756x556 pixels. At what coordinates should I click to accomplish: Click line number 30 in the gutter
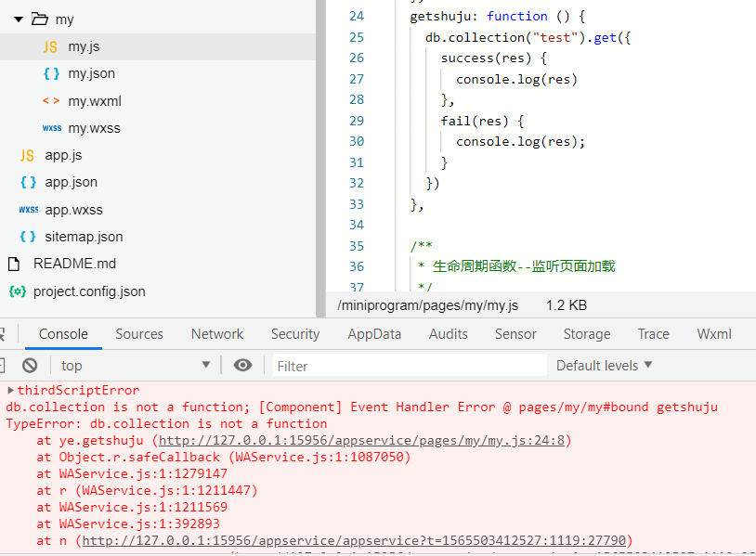click(357, 142)
